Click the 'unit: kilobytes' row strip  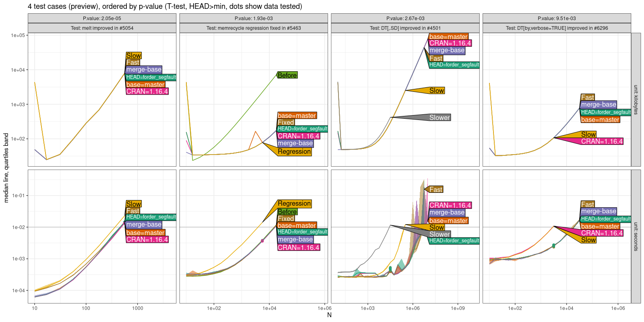coord(636,99)
